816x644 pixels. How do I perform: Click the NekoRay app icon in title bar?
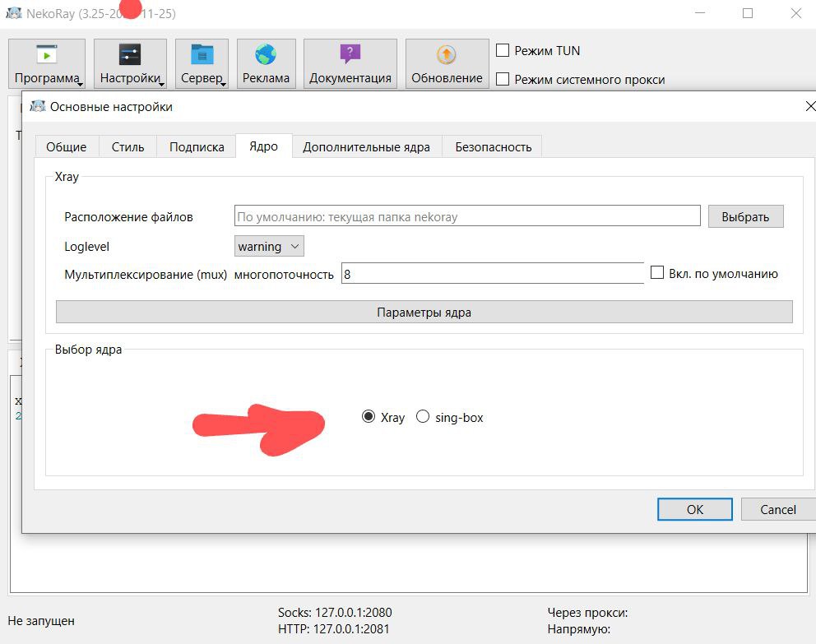click(x=14, y=13)
